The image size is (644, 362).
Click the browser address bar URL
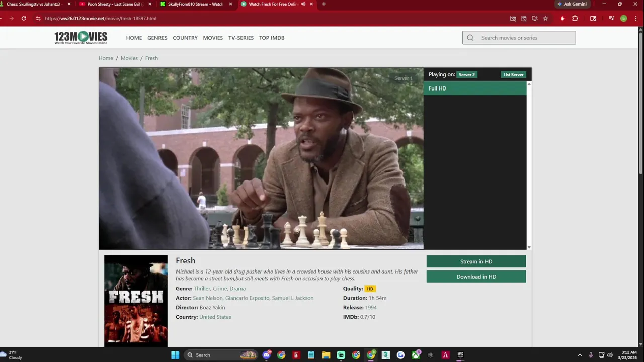[101, 18]
